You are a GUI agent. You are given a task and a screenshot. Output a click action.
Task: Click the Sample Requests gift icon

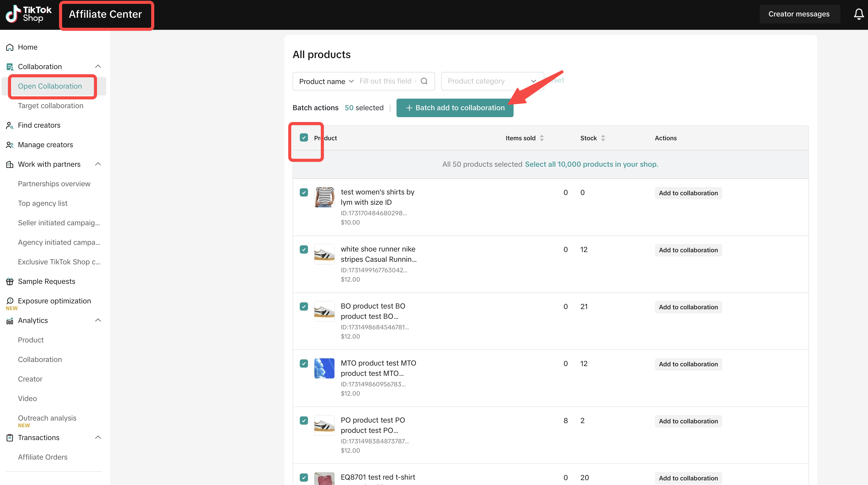coord(9,282)
